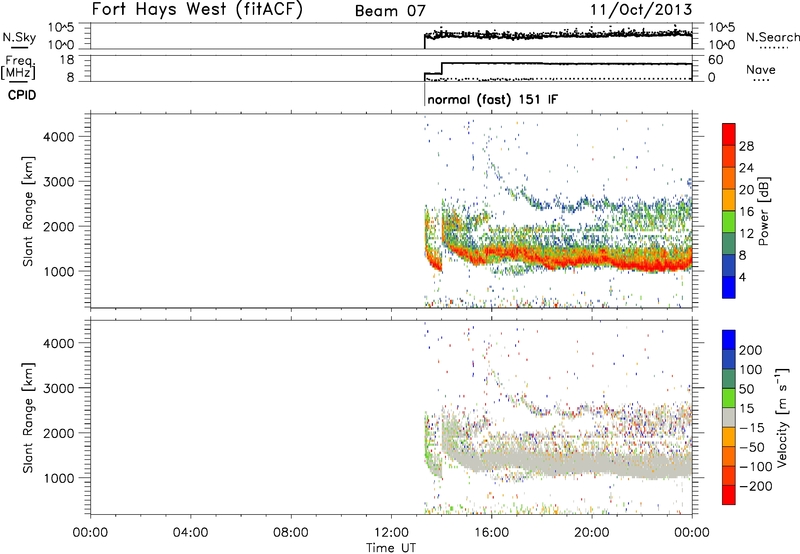Click the right 10^0 noise axis tick
The image size is (800, 554).
pyautogui.click(x=722, y=45)
